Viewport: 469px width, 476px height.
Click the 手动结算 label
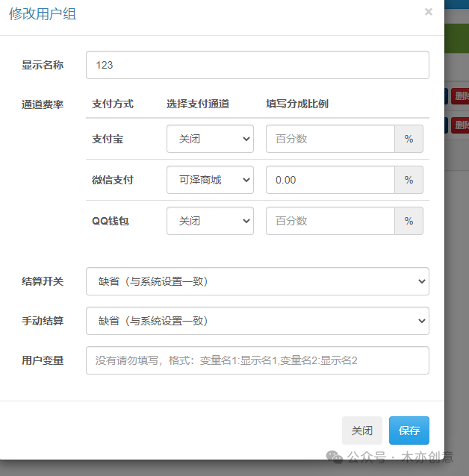tap(43, 321)
